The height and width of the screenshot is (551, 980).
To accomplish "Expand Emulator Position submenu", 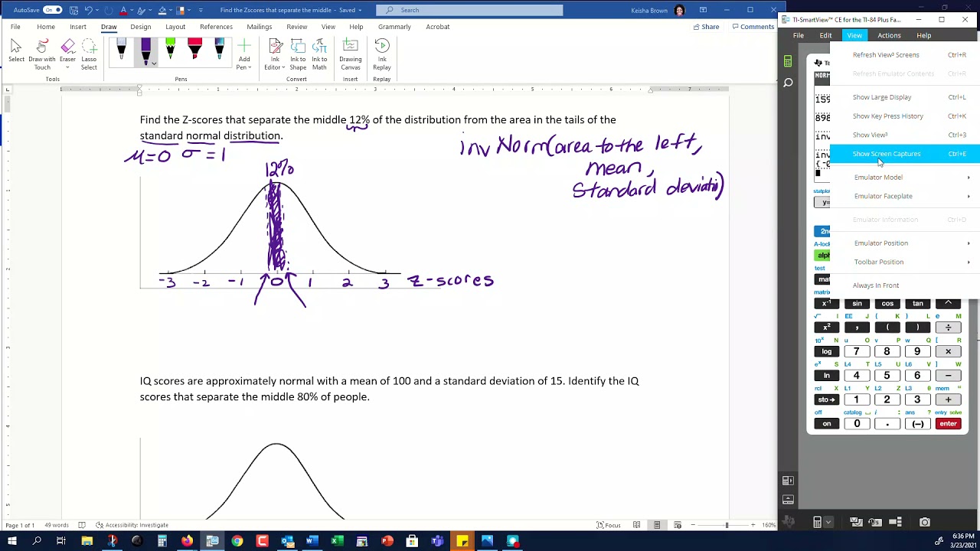I will tap(905, 243).
